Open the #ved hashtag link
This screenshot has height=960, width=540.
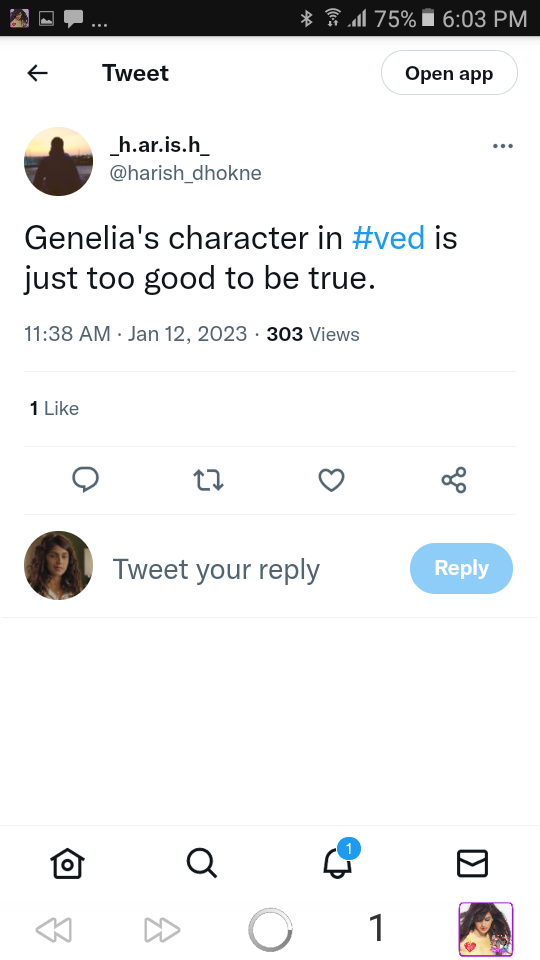pos(388,238)
